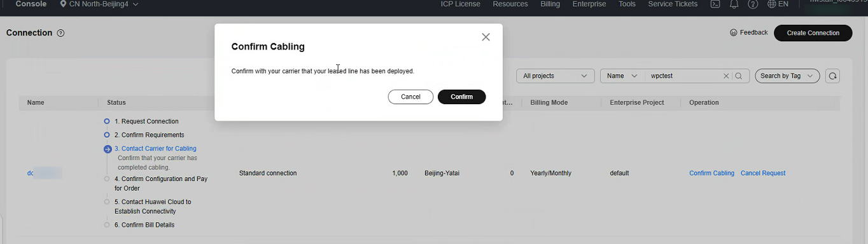Open the Name filter dropdown
868x244 pixels.
(x=622, y=76)
